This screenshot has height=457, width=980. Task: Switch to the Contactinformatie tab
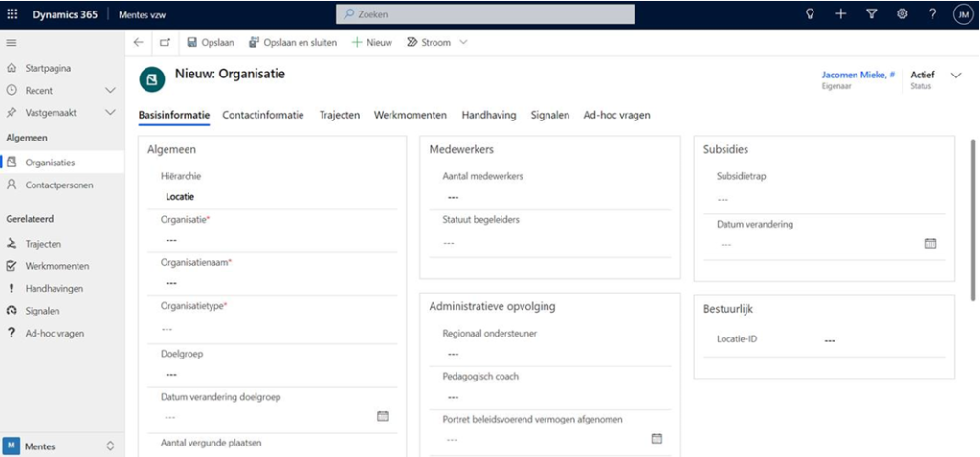tap(262, 115)
